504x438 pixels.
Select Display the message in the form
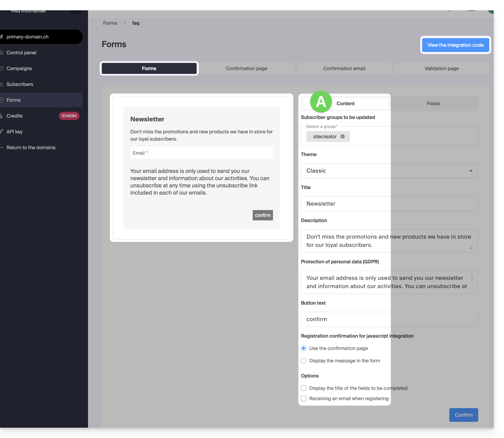click(304, 361)
